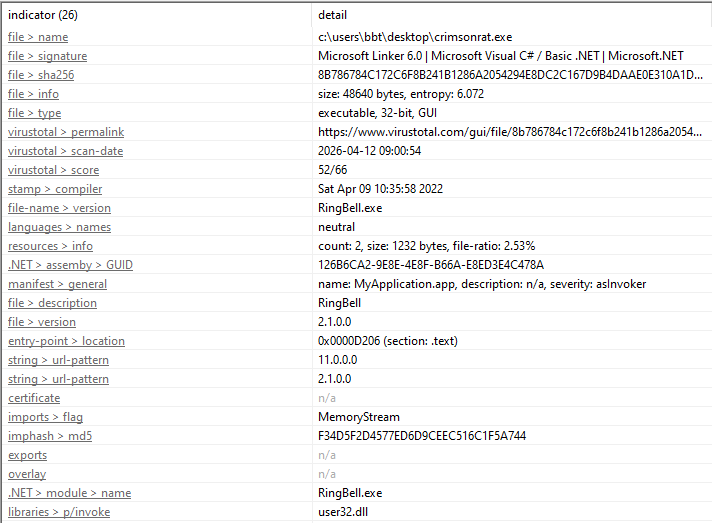Select the libraries > p/invoke link
The image size is (712, 523).
tap(59, 512)
